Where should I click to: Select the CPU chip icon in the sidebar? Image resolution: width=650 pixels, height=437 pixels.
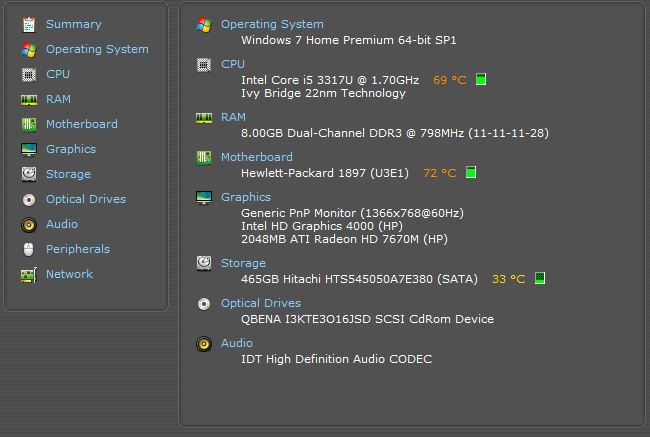click(x=29, y=75)
